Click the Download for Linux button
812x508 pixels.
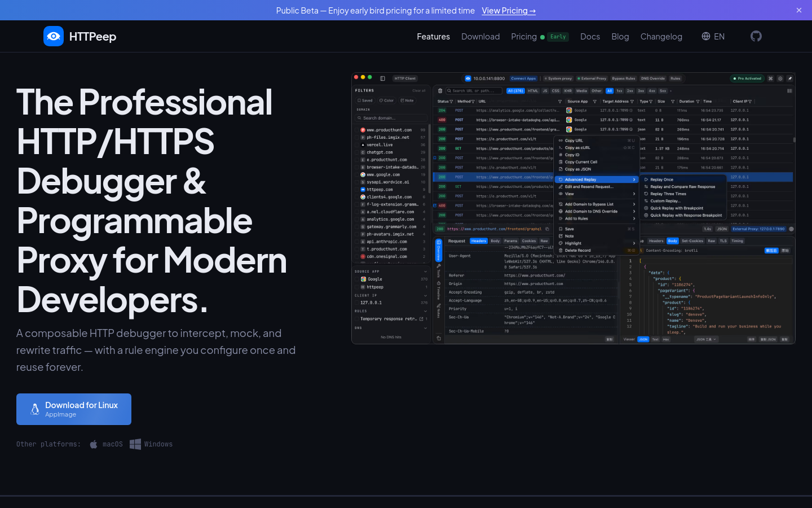(x=74, y=409)
